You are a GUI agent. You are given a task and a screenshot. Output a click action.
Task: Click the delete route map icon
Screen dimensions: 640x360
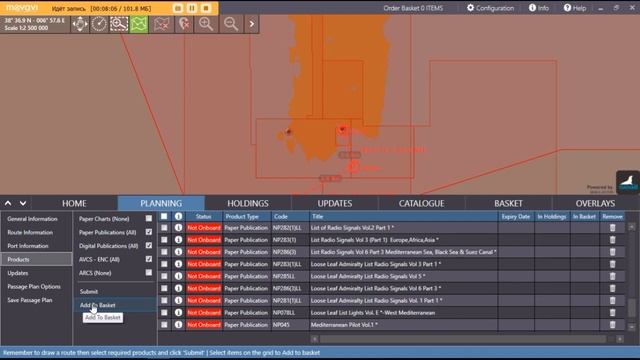point(162,24)
